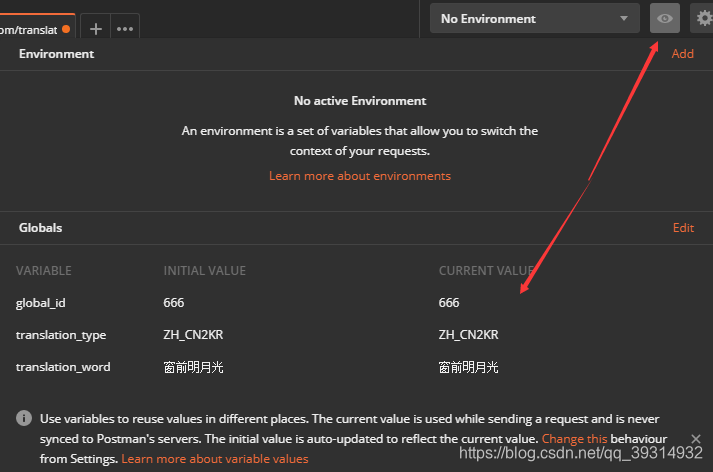Click initial value 666 of global_id
This screenshot has height=472, width=713.
tap(174, 303)
